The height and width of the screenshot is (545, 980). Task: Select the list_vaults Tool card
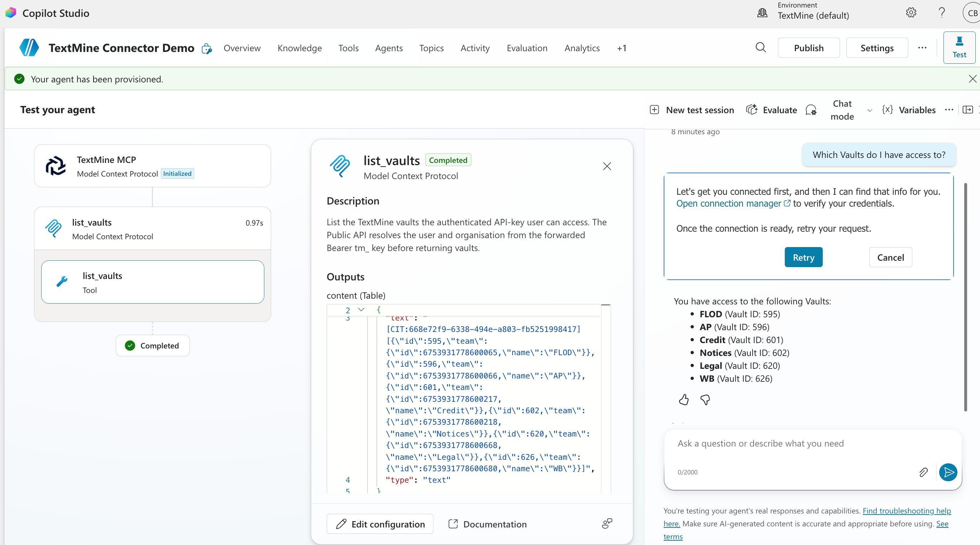click(153, 282)
